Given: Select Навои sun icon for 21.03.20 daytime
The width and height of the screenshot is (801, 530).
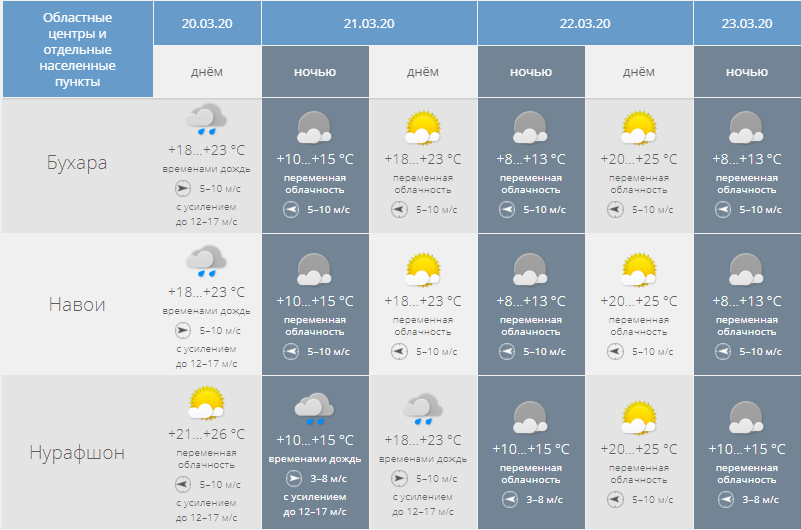Looking at the screenshot, I should tap(423, 270).
